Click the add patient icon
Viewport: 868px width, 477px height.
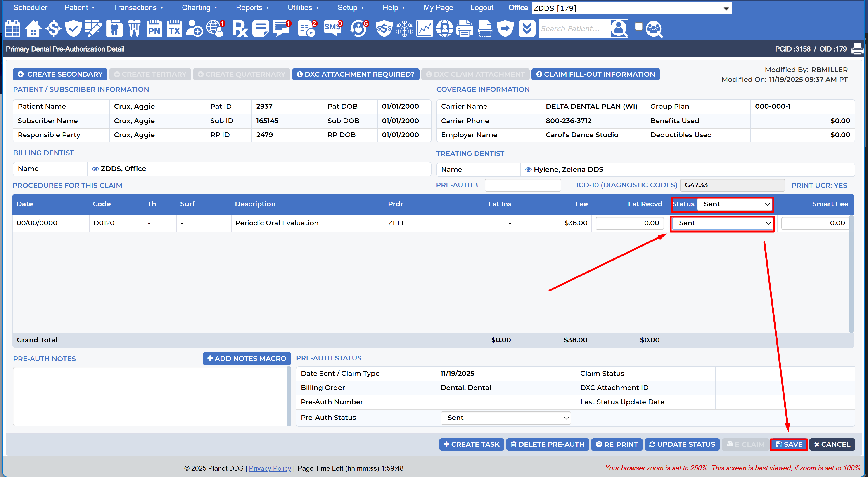click(194, 29)
